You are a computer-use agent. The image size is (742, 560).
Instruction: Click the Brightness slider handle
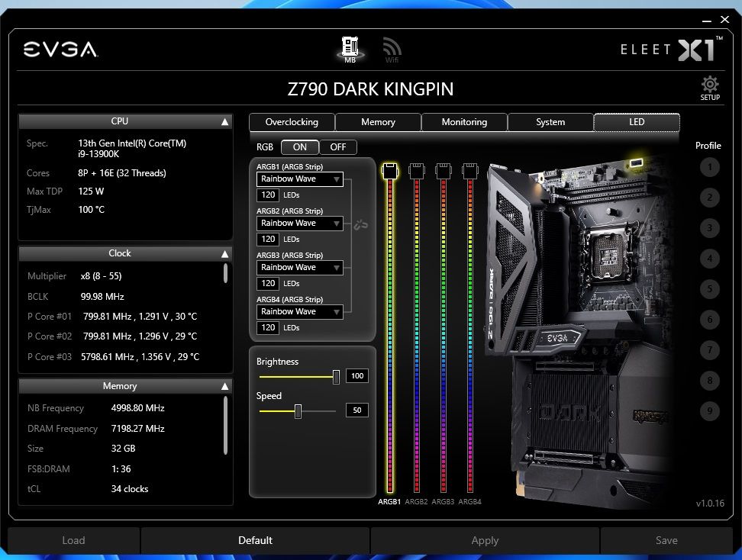(x=336, y=377)
